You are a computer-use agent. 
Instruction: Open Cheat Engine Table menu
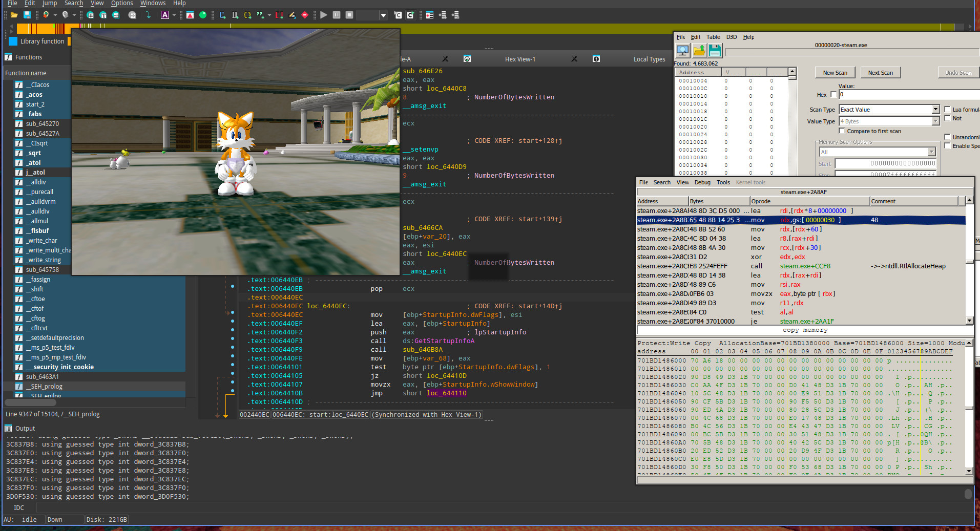pos(713,37)
